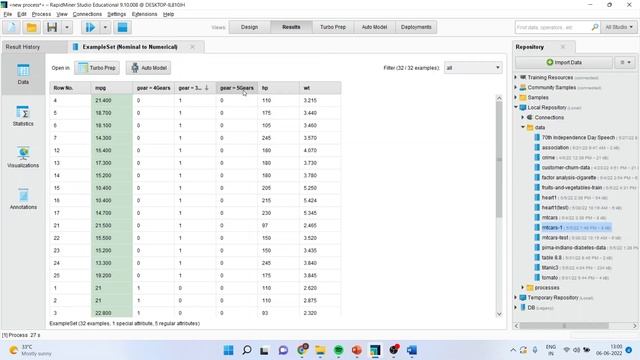
Task: Open the Auto Model view tab
Action: click(x=374, y=27)
